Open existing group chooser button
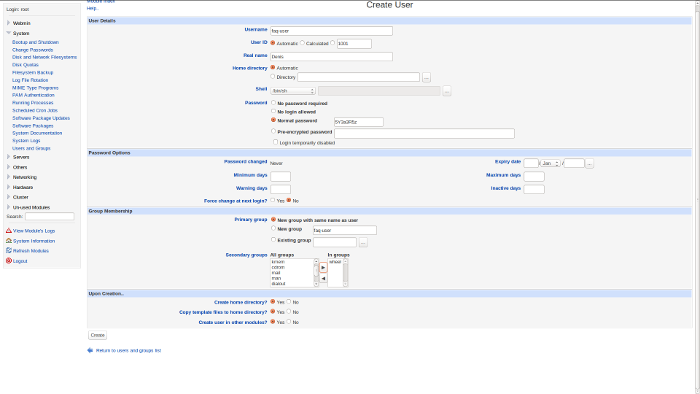 click(363, 242)
